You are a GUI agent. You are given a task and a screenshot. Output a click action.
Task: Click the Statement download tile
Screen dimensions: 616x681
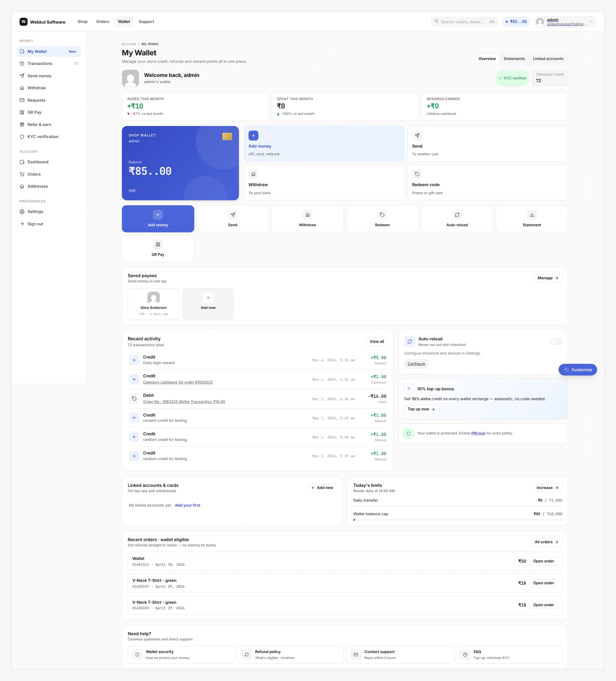coord(532,219)
